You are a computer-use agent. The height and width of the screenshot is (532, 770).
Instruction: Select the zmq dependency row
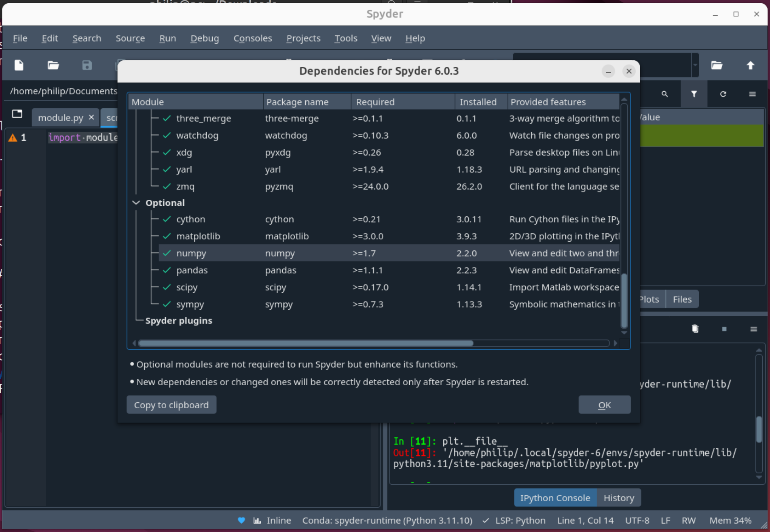pos(389,186)
